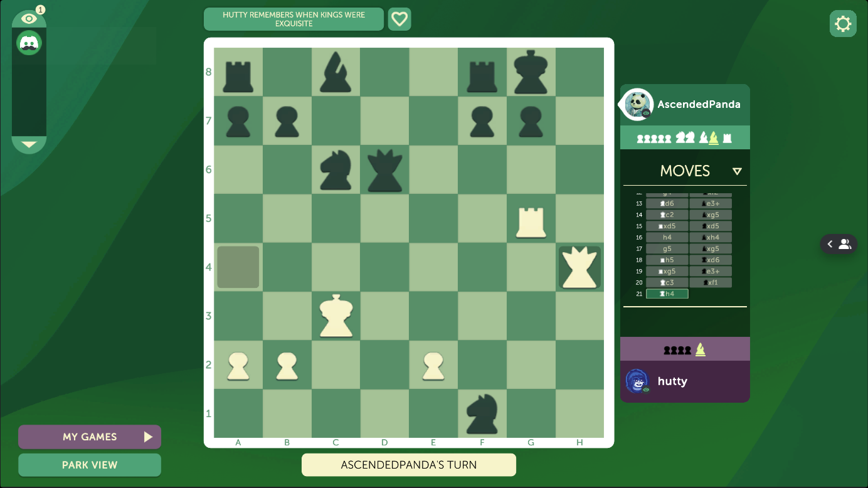Click the black knight on c6
Screen dimensions: 868x488
pos(336,170)
